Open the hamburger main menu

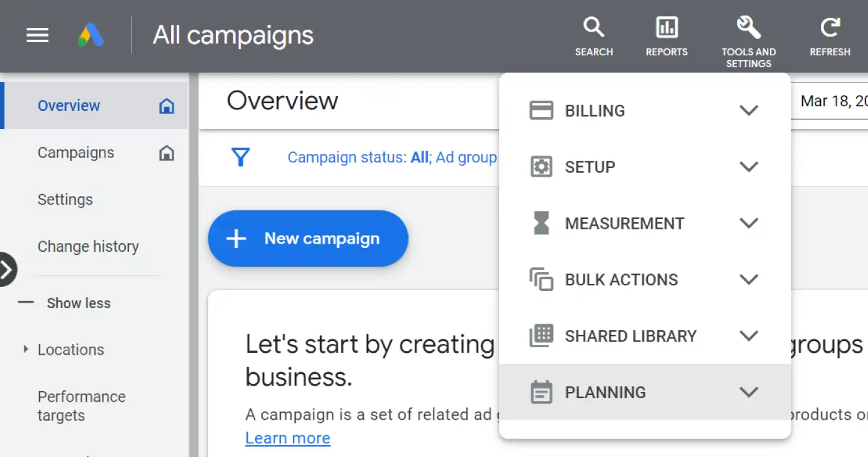pyautogui.click(x=37, y=35)
